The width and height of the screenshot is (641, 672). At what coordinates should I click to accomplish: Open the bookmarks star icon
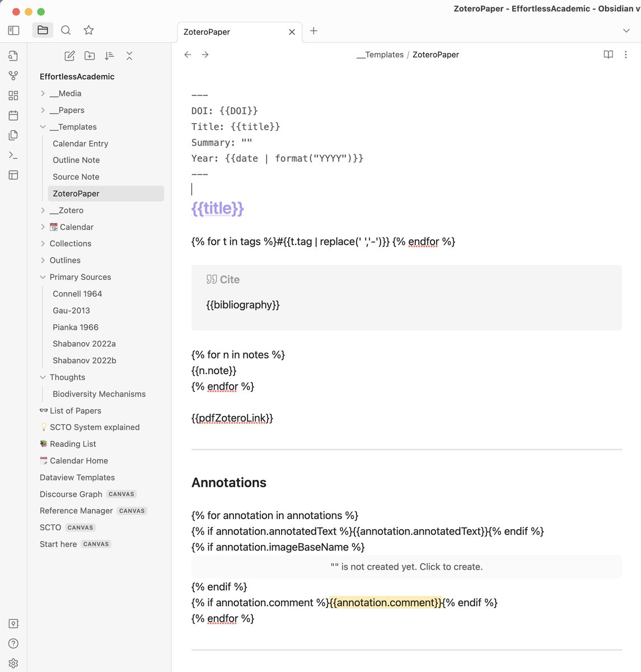click(x=88, y=30)
